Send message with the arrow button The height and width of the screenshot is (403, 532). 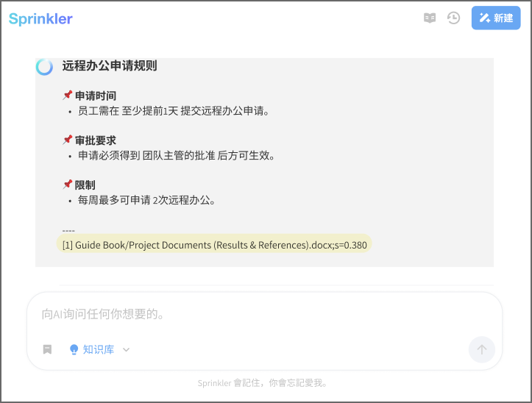coord(481,349)
